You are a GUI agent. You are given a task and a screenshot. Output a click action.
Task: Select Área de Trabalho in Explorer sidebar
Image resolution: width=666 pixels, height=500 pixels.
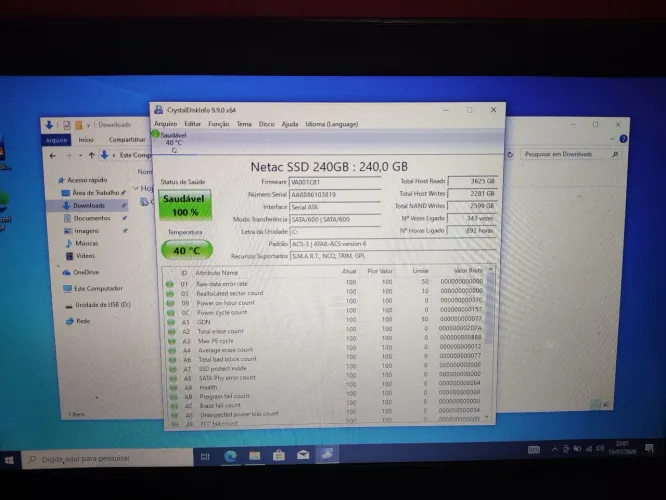(x=94, y=192)
